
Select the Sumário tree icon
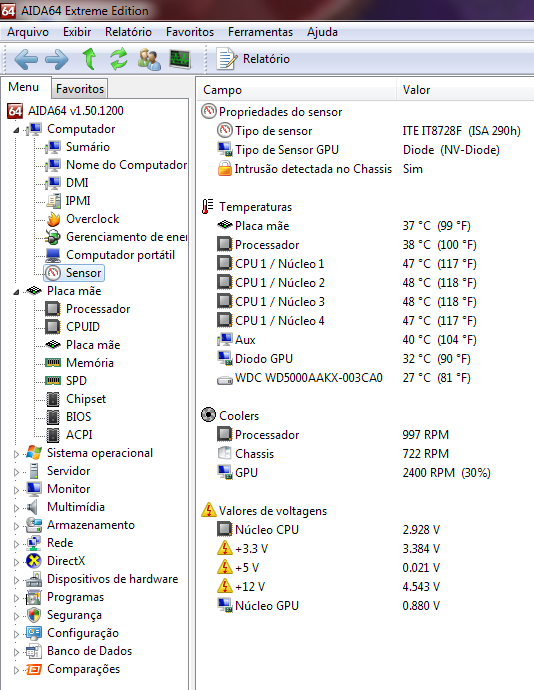(53, 147)
